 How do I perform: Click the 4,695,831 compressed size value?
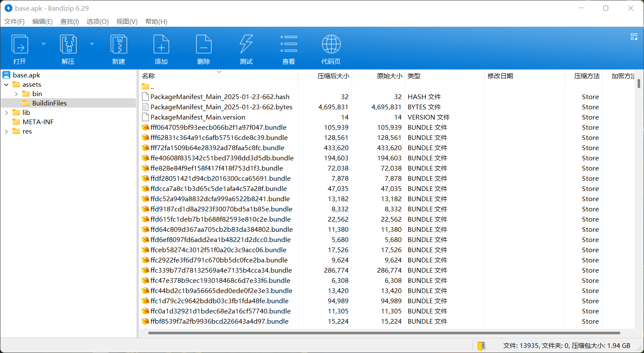[333, 107]
